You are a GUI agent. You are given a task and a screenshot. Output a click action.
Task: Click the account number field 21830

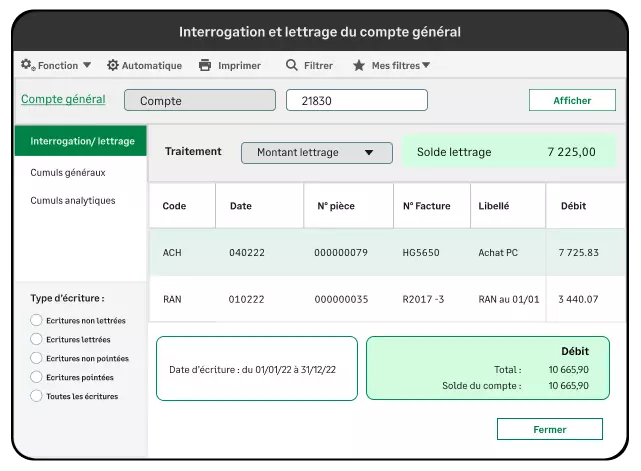357,100
